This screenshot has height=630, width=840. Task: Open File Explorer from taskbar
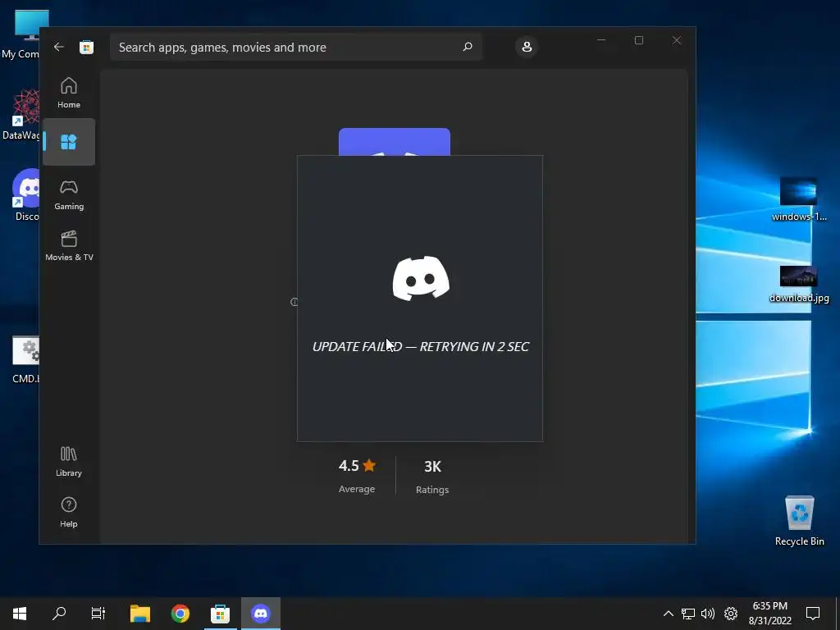coord(140,614)
